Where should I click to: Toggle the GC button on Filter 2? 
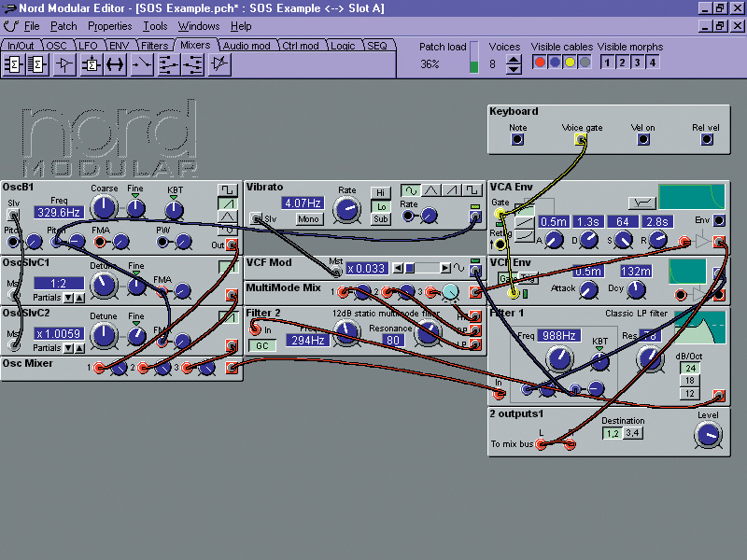262,345
